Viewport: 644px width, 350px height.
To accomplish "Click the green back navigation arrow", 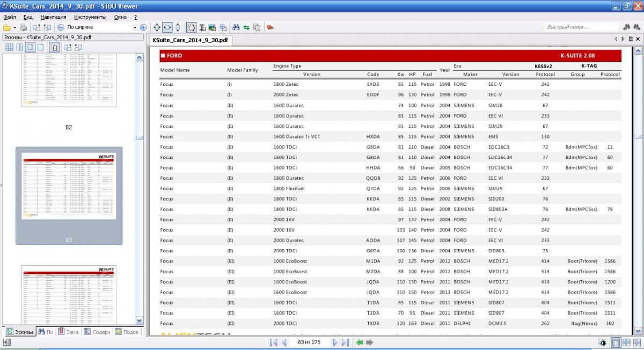I will click(x=360, y=342).
